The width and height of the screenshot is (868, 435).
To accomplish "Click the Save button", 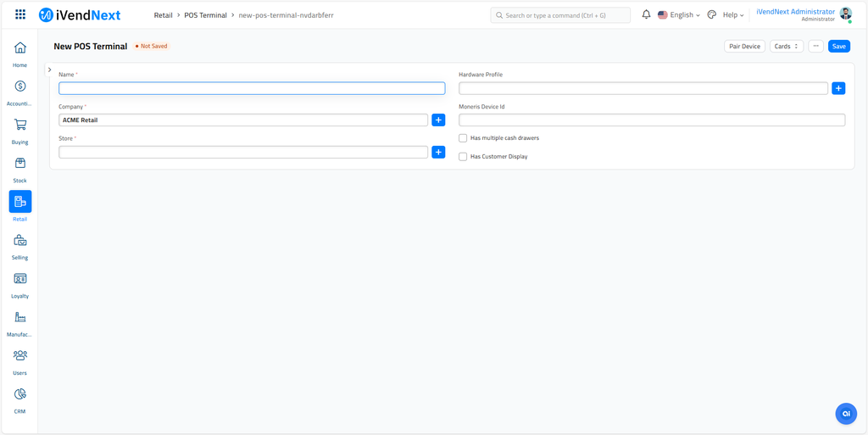I will tap(838, 47).
